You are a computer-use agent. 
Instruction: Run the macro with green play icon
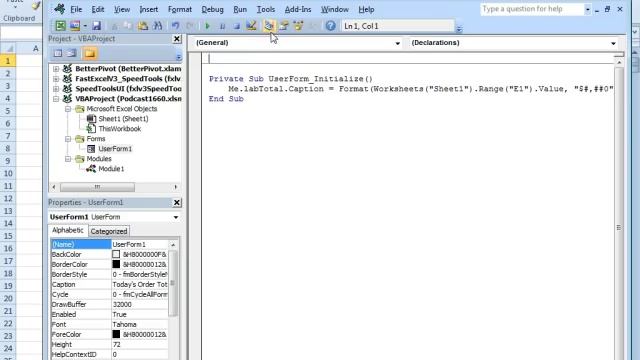point(207,26)
